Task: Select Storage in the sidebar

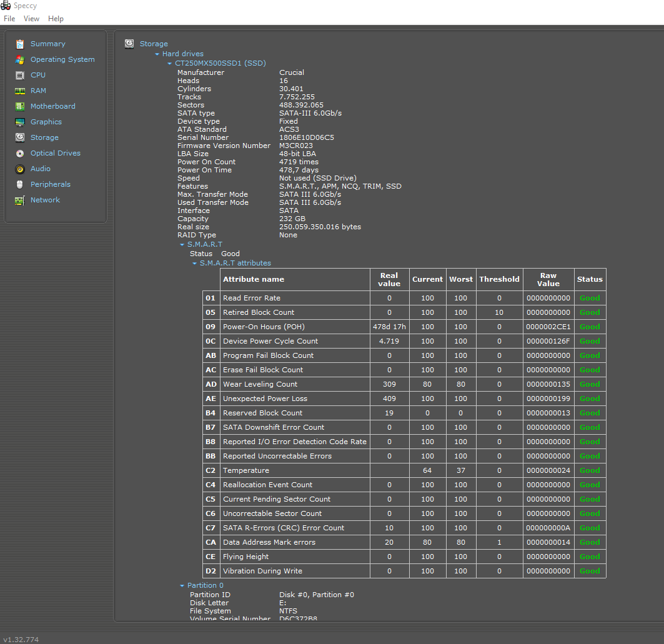Action: [x=44, y=137]
